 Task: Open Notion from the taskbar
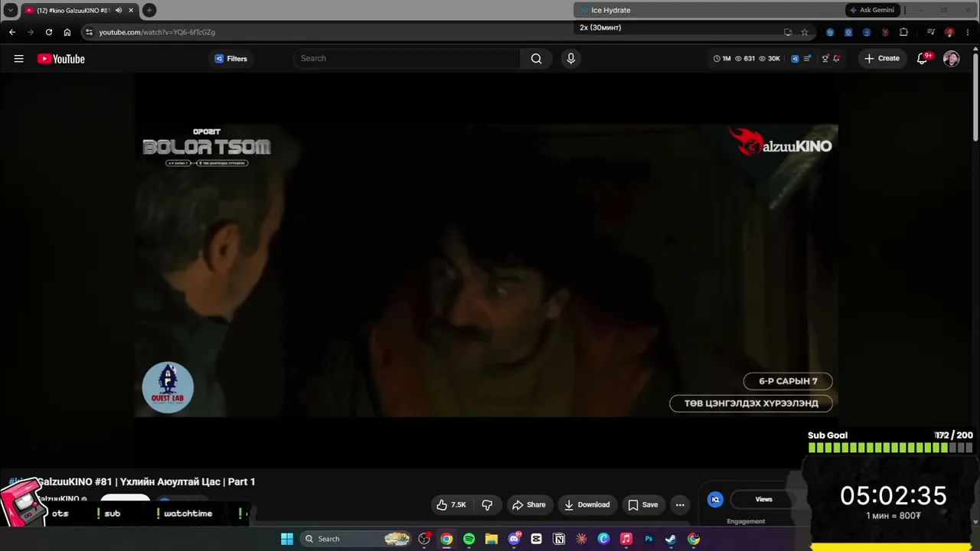(x=559, y=539)
